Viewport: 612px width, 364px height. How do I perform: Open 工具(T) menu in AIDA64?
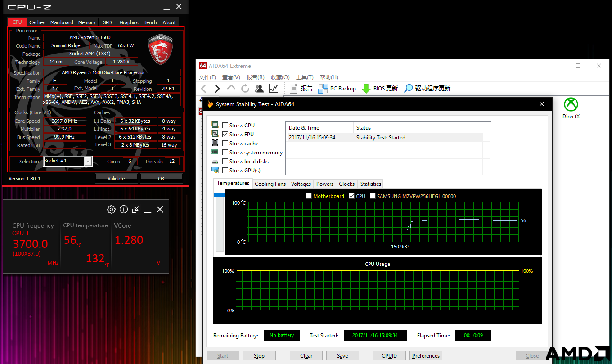coord(305,77)
